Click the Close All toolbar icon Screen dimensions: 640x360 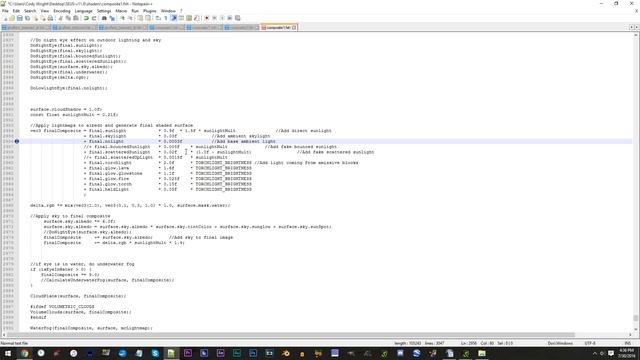click(x=43, y=18)
